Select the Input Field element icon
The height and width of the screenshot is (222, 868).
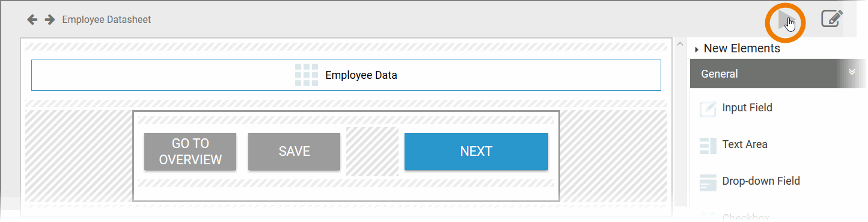(708, 108)
